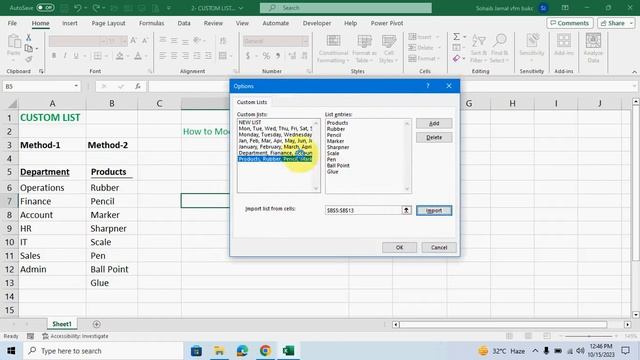Click the Comments button
640x360 pixels.
569,23
